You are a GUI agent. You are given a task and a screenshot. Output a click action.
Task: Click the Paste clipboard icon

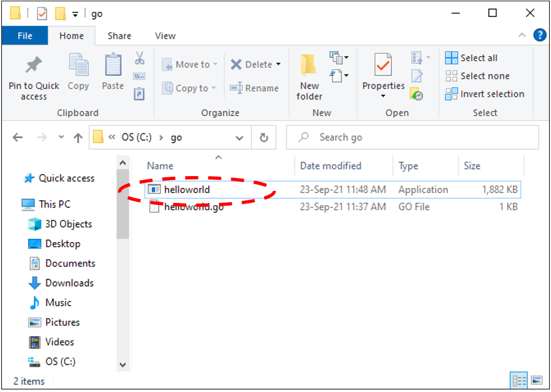tap(113, 66)
